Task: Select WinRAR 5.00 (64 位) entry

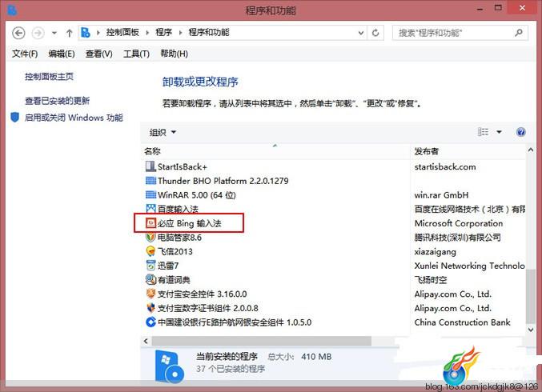Action: [197, 194]
